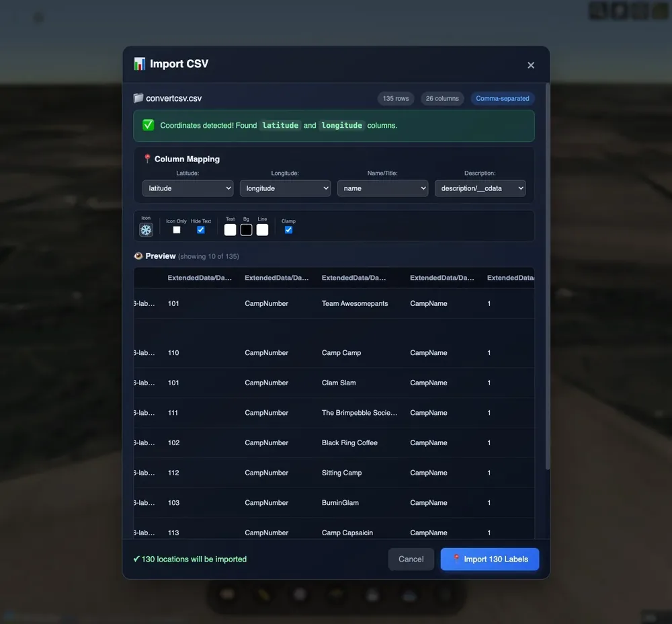Select the Camp Camp cell

tap(341, 353)
